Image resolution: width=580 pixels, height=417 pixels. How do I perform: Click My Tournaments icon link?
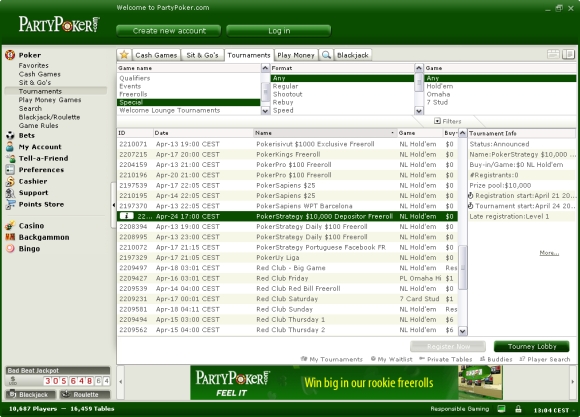click(x=331, y=359)
